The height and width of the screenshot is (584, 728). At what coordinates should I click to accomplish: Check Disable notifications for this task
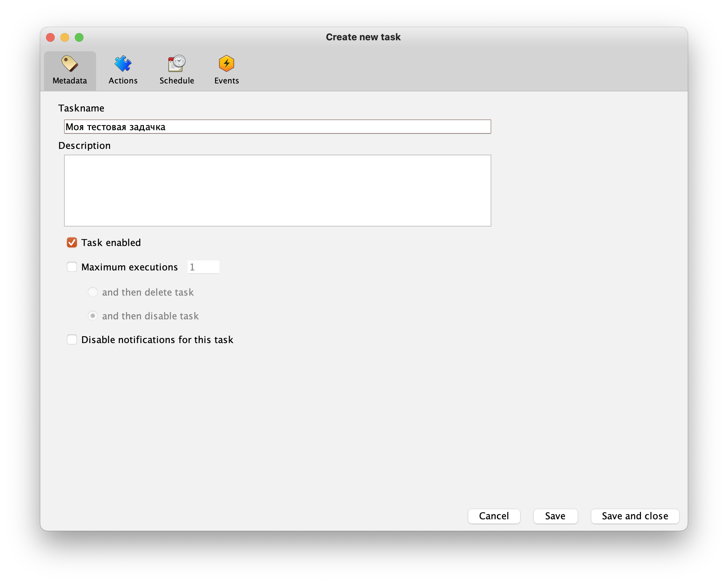72,340
